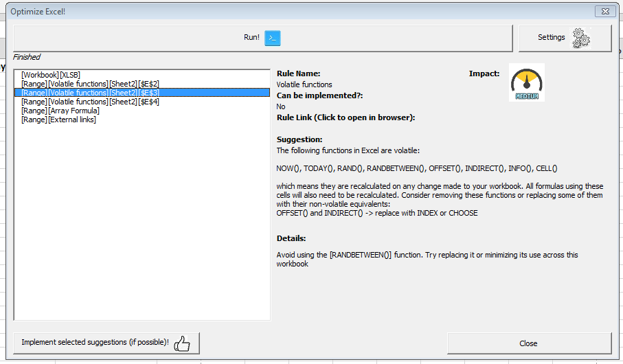Viewport: 623px width, 364px height.
Task: Click the 'Can be implemented?:' label
Action: (x=320, y=95)
